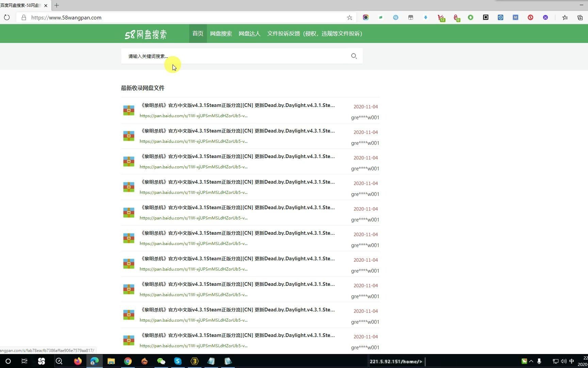Open the 网盘搜索 navigation item
This screenshot has height=368, width=588.
point(221,33)
